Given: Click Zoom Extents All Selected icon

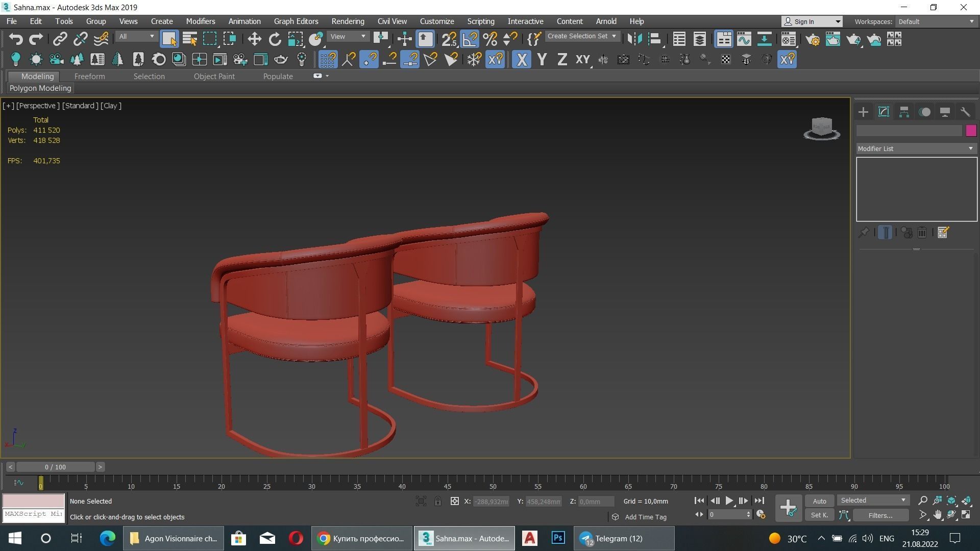Looking at the screenshot, I should click(x=966, y=501).
